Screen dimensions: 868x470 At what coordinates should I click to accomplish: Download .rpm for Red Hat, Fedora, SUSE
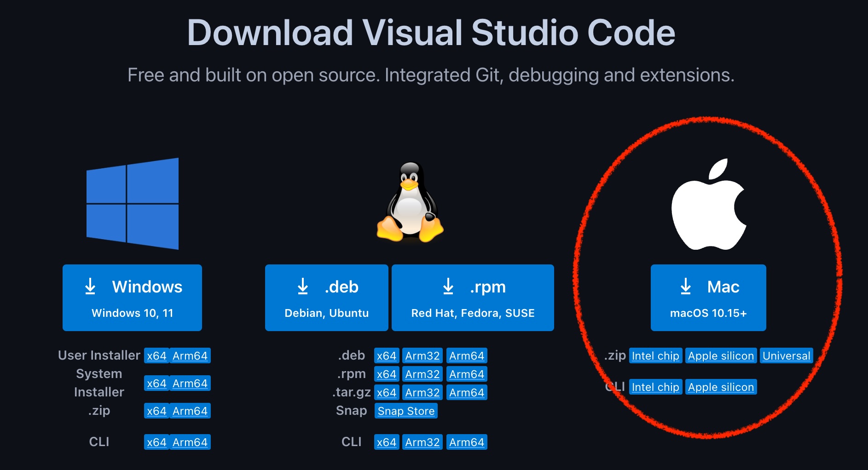click(x=473, y=298)
